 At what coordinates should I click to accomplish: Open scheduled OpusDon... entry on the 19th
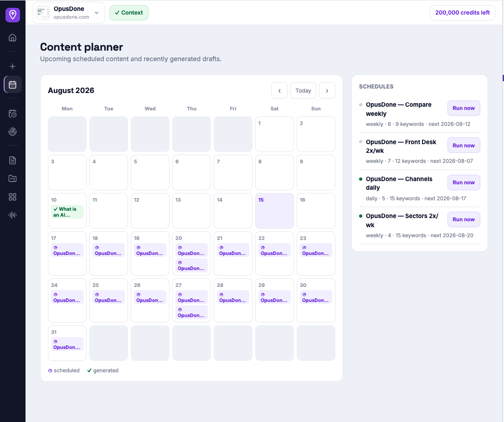point(150,250)
